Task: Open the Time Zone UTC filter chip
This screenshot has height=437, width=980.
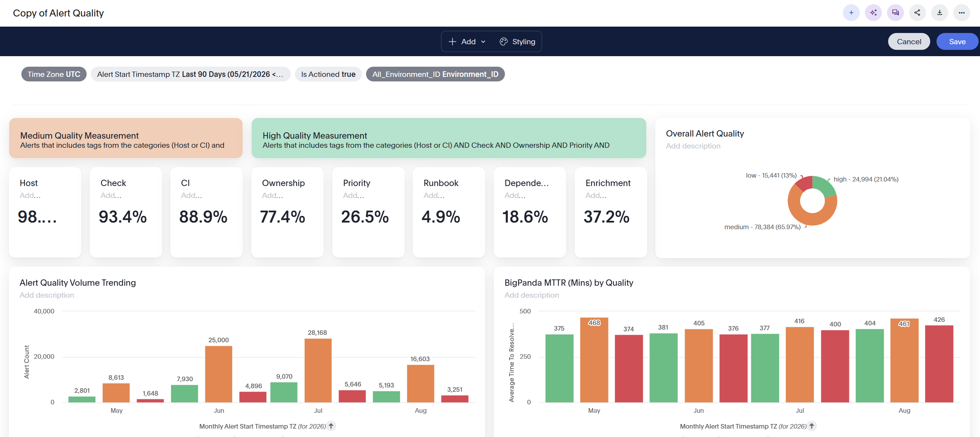Action: (x=54, y=74)
